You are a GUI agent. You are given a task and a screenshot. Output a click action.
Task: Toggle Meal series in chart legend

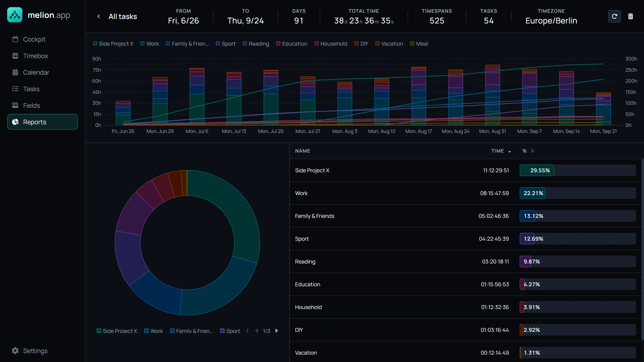click(x=419, y=44)
